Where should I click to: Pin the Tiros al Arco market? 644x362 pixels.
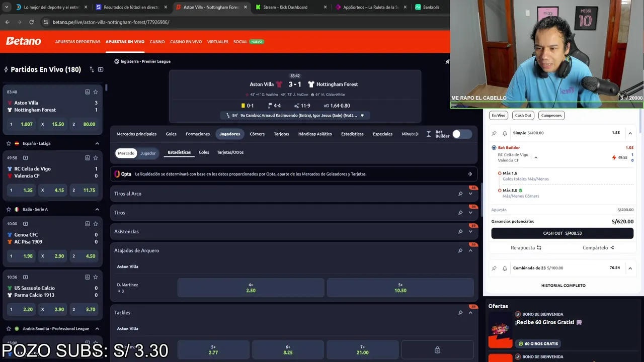(460, 194)
